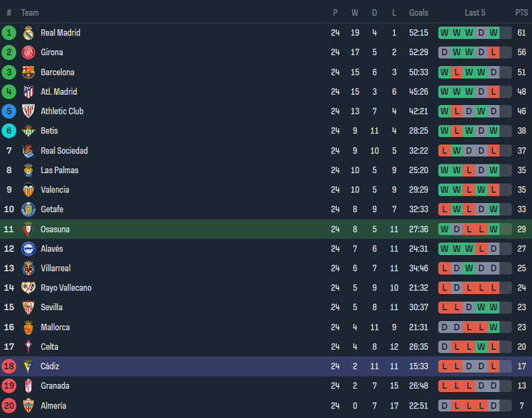532x418 pixels.
Task: Sort table by PTS column header
Action: [x=521, y=12]
